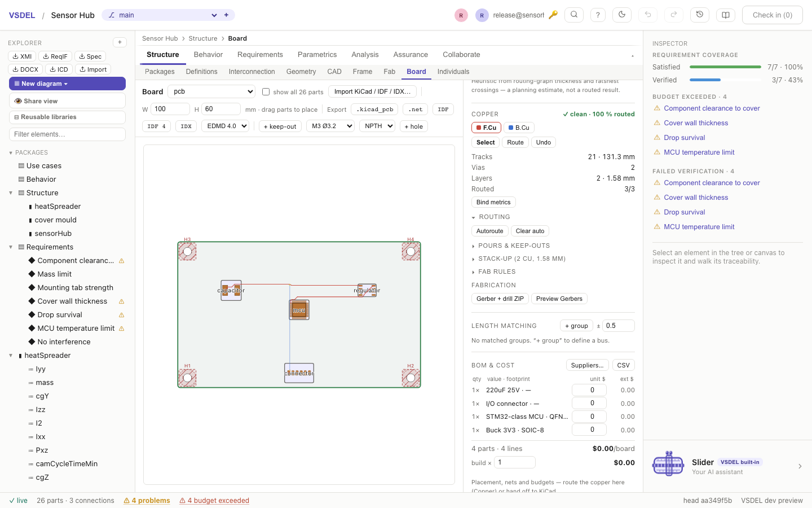Download DOCX export
The height and width of the screenshot is (508, 812).
click(x=25, y=69)
